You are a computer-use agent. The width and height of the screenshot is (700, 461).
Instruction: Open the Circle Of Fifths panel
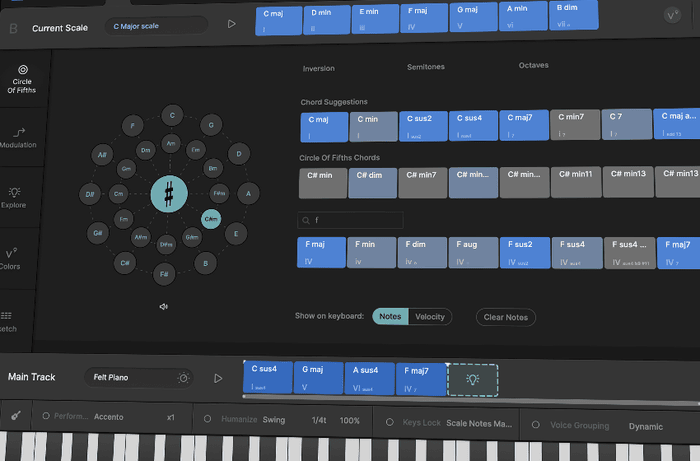(20, 79)
